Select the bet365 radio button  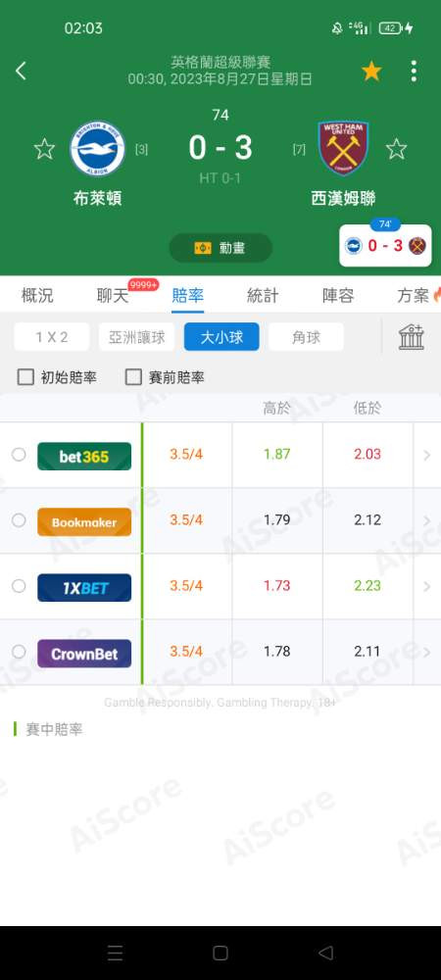(x=19, y=455)
